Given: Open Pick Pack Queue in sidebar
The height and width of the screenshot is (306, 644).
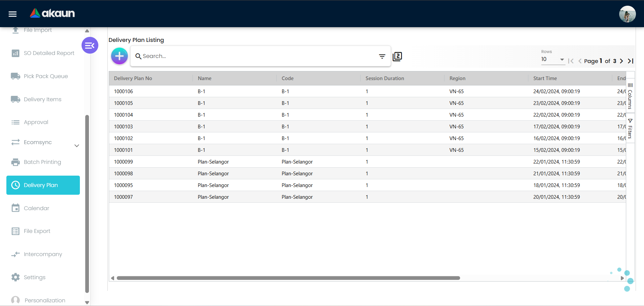Looking at the screenshot, I should tap(46, 76).
